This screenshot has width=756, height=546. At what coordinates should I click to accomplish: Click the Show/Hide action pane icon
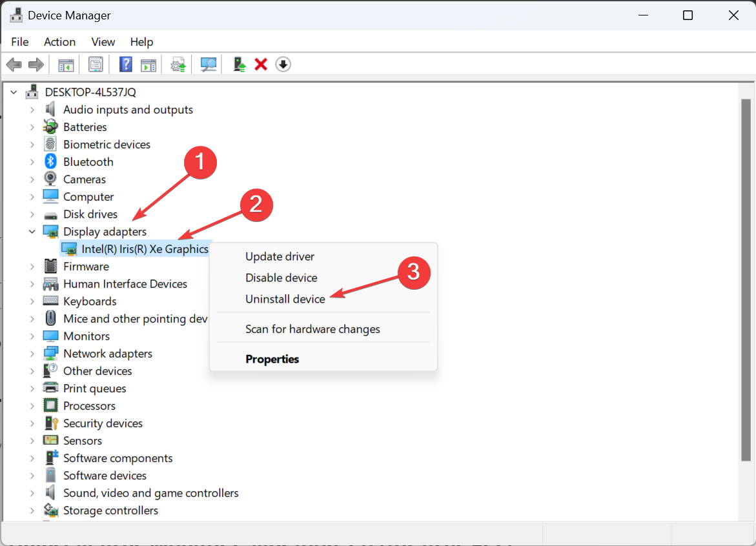point(148,65)
